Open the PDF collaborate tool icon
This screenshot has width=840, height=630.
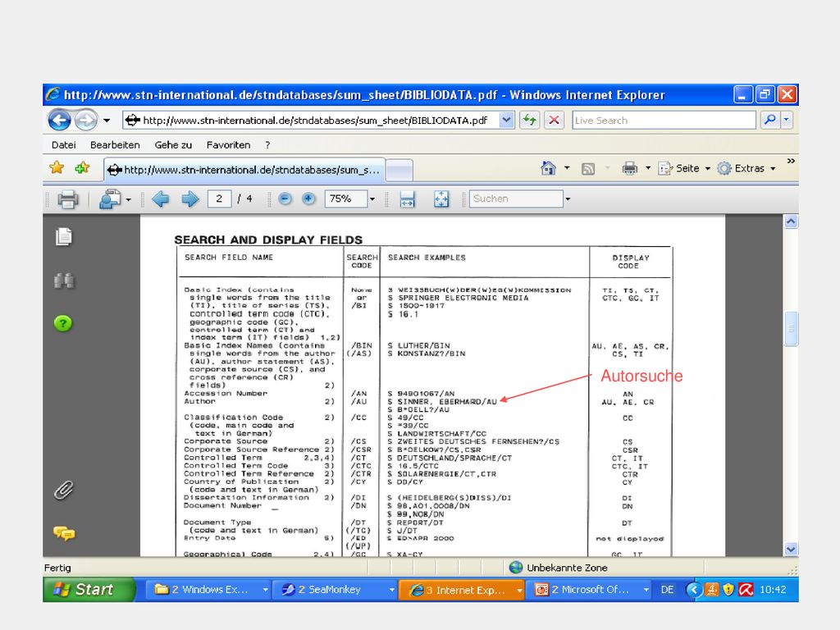(x=111, y=199)
